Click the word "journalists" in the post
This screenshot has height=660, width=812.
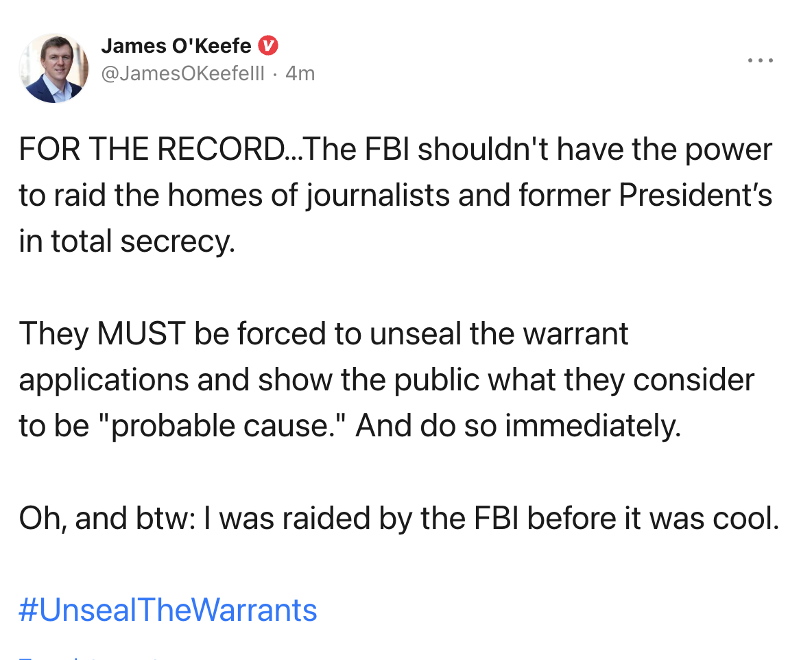pos(375,196)
